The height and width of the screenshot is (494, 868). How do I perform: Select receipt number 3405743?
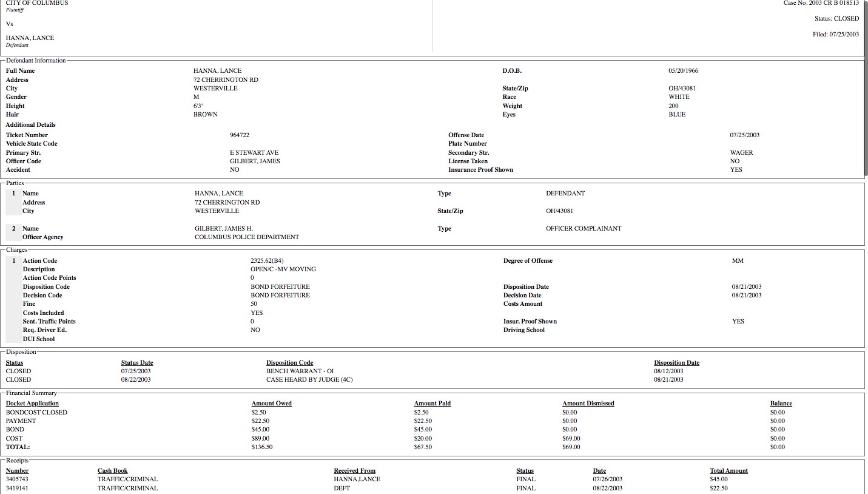click(18, 479)
